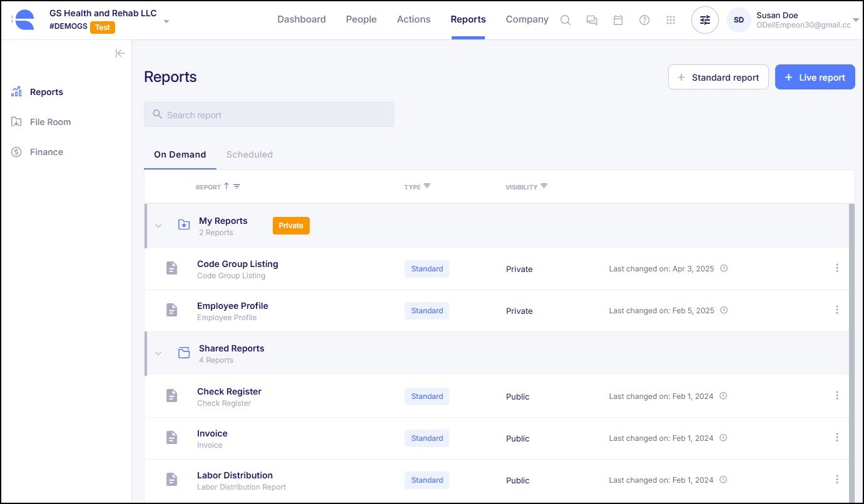Filter the Type column
This screenshot has width=864, height=504.
pyautogui.click(x=427, y=186)
